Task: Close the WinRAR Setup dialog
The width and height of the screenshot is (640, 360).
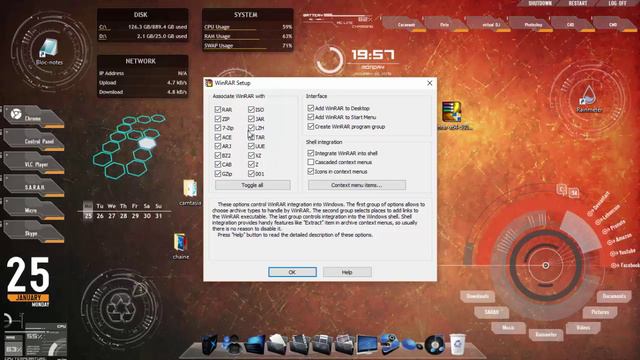Action: click(429, 83)
